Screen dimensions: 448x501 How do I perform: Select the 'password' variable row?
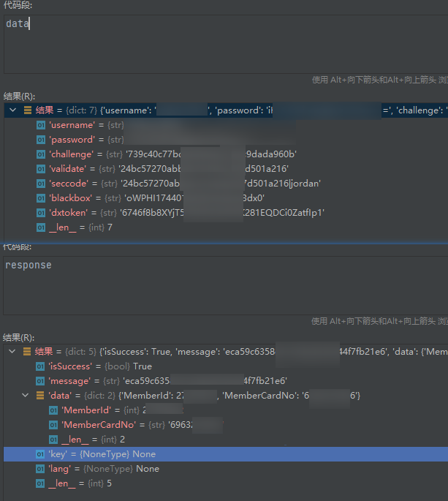click(x=226, y=140)
